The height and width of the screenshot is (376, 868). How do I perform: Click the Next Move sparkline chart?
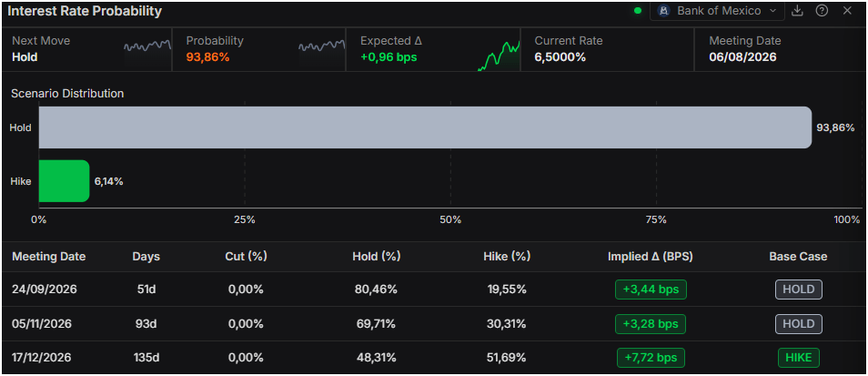(x=147, y=47)
